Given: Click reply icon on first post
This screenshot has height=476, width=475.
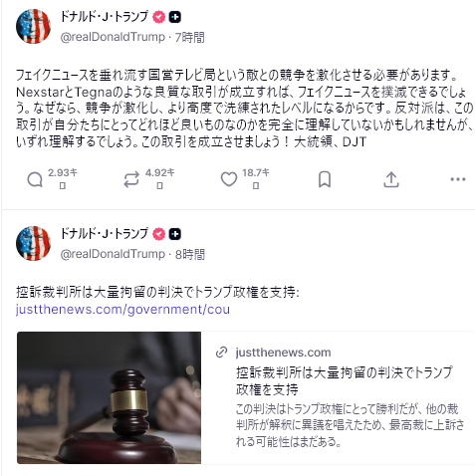Looking at the screenshot, I should pos(35,179).
